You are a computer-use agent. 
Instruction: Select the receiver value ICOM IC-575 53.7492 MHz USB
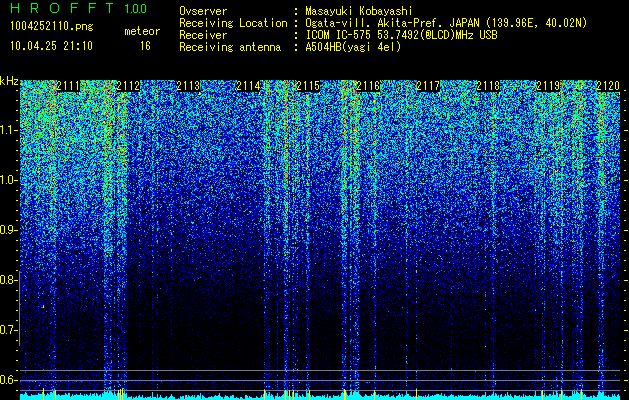point(401,35)
